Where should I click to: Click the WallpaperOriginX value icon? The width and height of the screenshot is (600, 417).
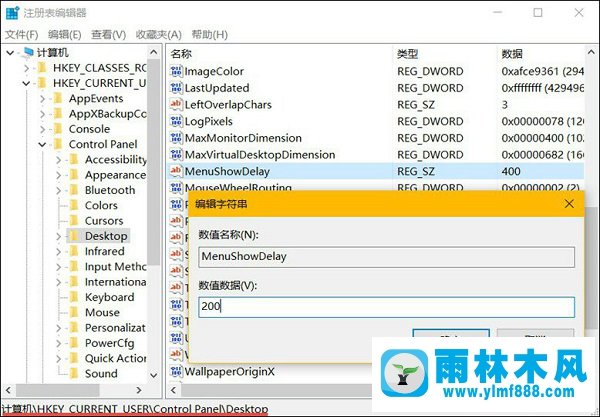[x=176, y=371]
